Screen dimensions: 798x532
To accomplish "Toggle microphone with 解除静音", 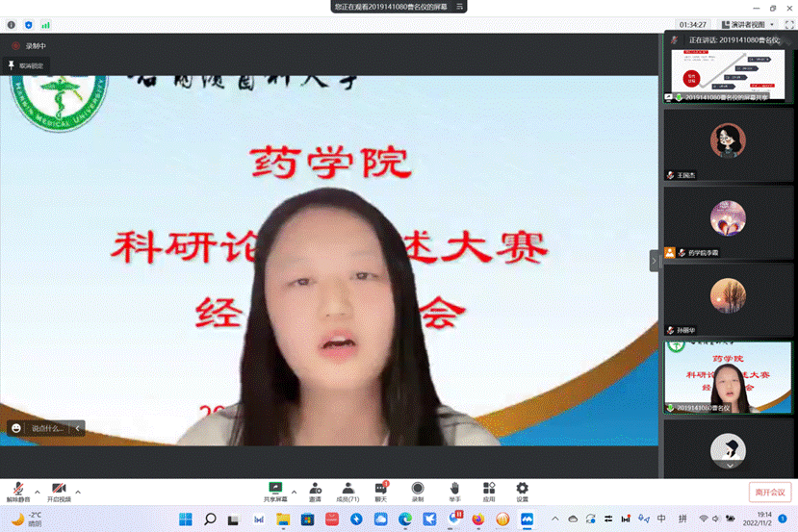I will [18, 490].
